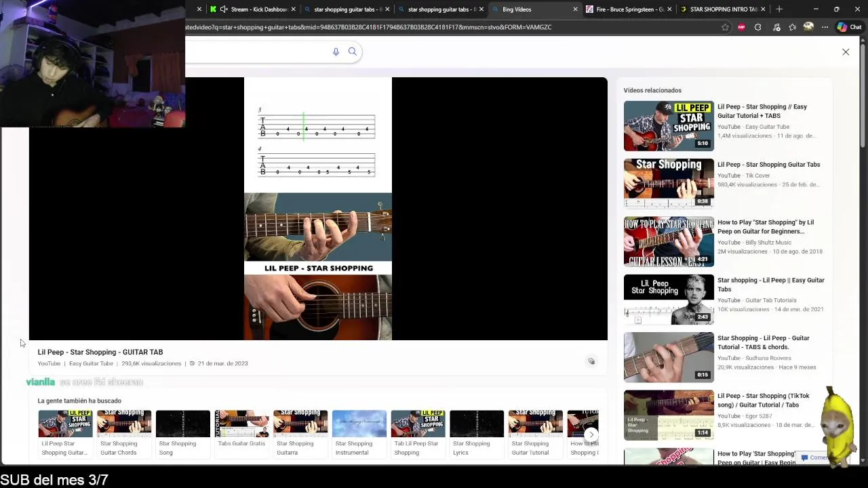Open suggestion Tab Lil Peep Star Shopping
The width and height of the screenshot is (868, 488).
tap(418, 434)
